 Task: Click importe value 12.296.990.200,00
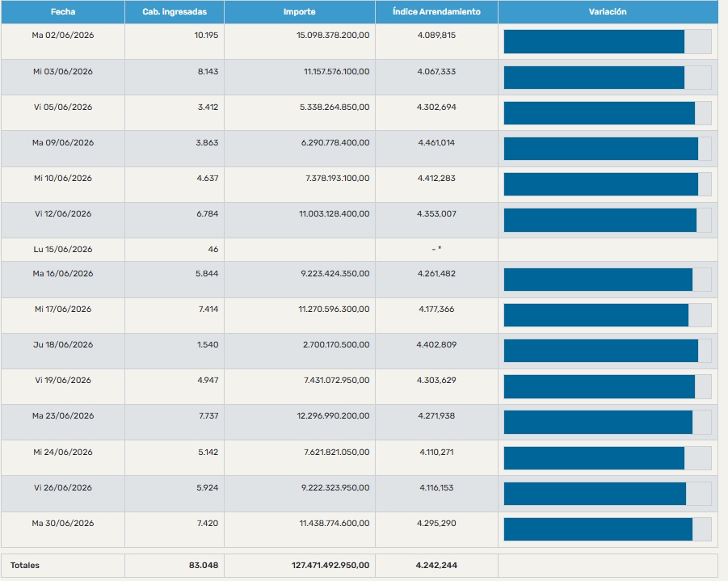[x=334, y=416]
